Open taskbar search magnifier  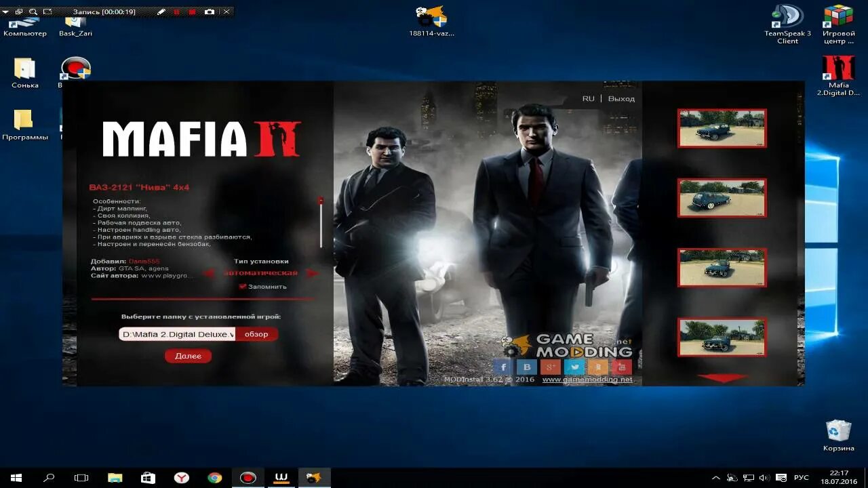click(x=49, y=478)
